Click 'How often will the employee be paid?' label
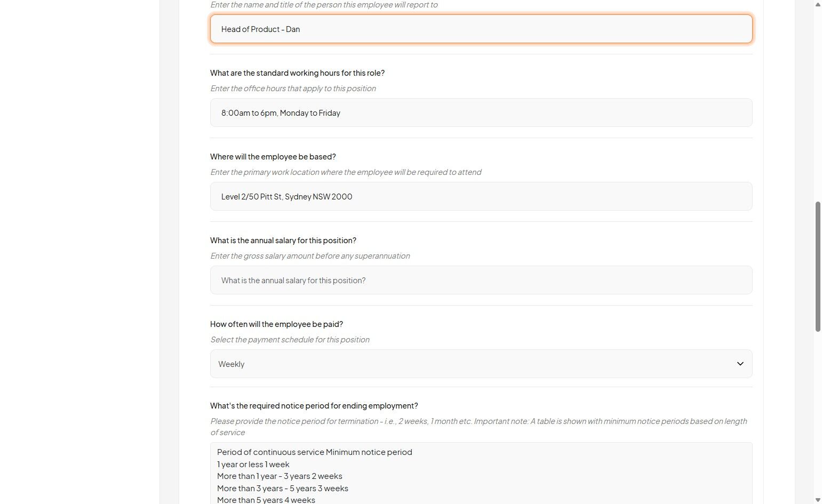The height and width of the screenshot is (504, 822). point(276,324)
